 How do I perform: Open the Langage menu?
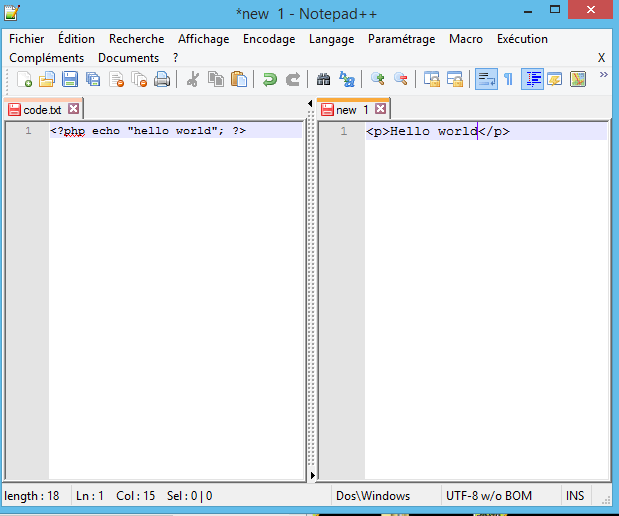point(331,39)
